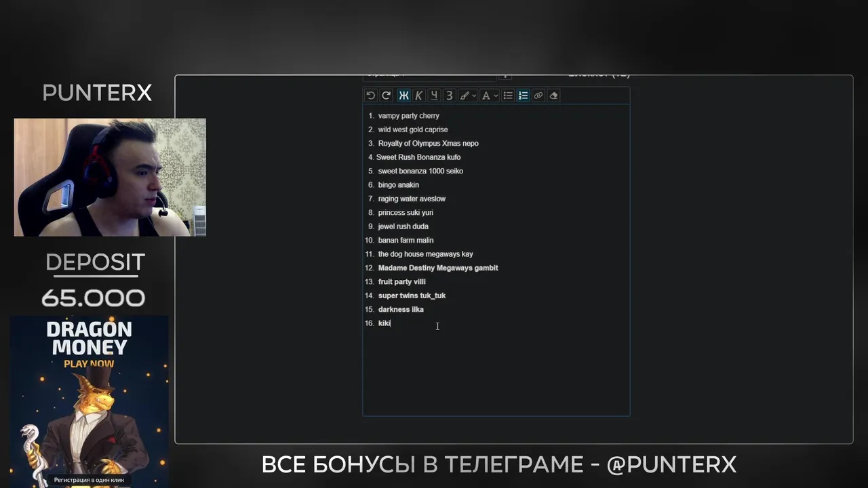Place cursor after 'kiki' on line 16
Image resolution: width=868 pixels, height=488 pixels.
click(x=391, y=323)
